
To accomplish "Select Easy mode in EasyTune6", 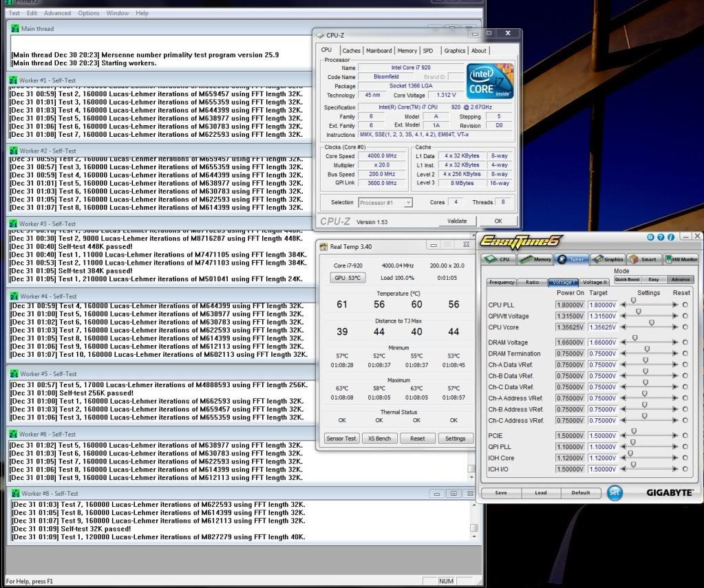I will [654, 279].
